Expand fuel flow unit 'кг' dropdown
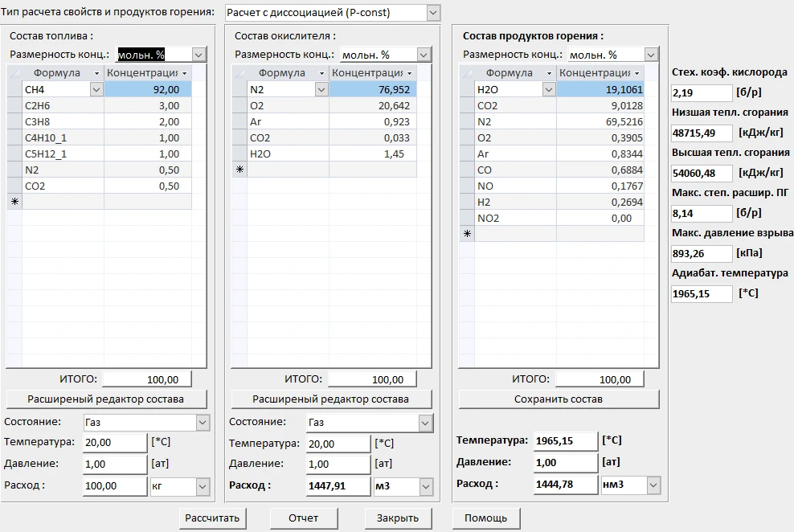Screen dimensions: 794x532 pyautogui.click(x=201, y=486)
